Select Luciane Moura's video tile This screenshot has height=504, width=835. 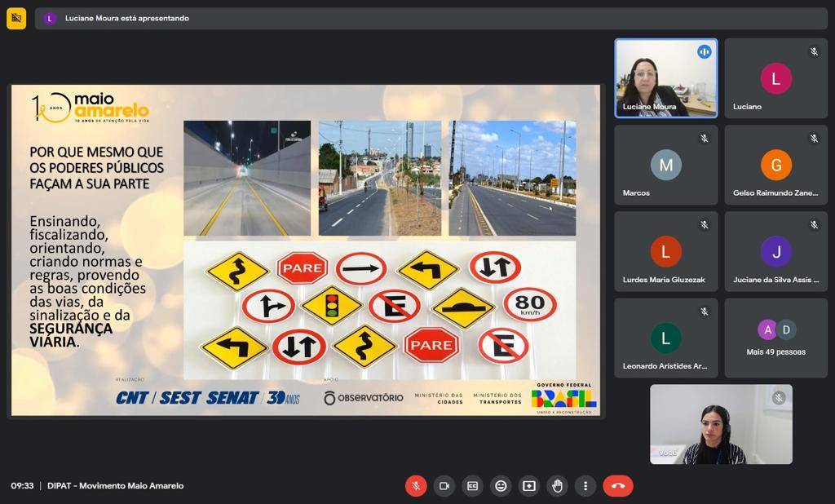click(x=665, y=78)
